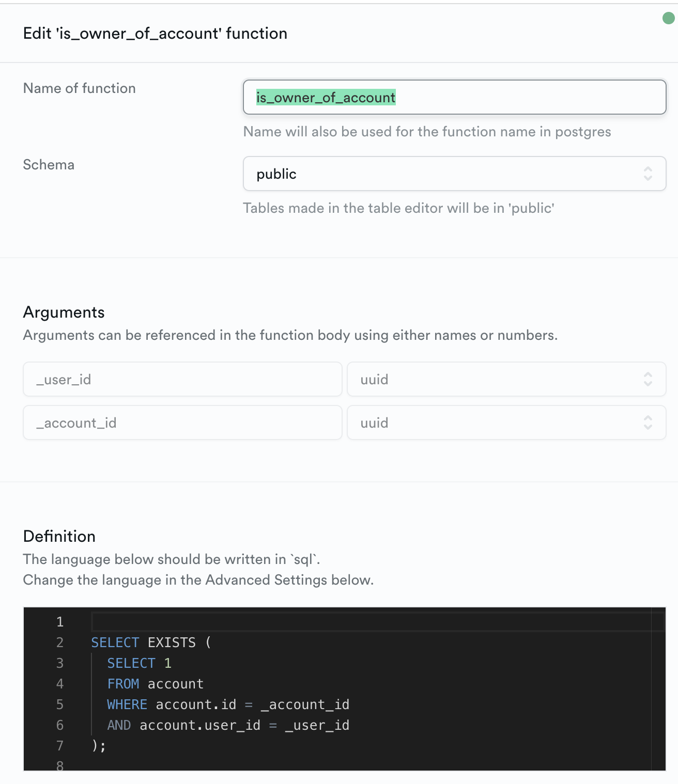Click the chevron icon beside first uuid type
This screenshot has height=784, width=678.
(x=648, y=380)
